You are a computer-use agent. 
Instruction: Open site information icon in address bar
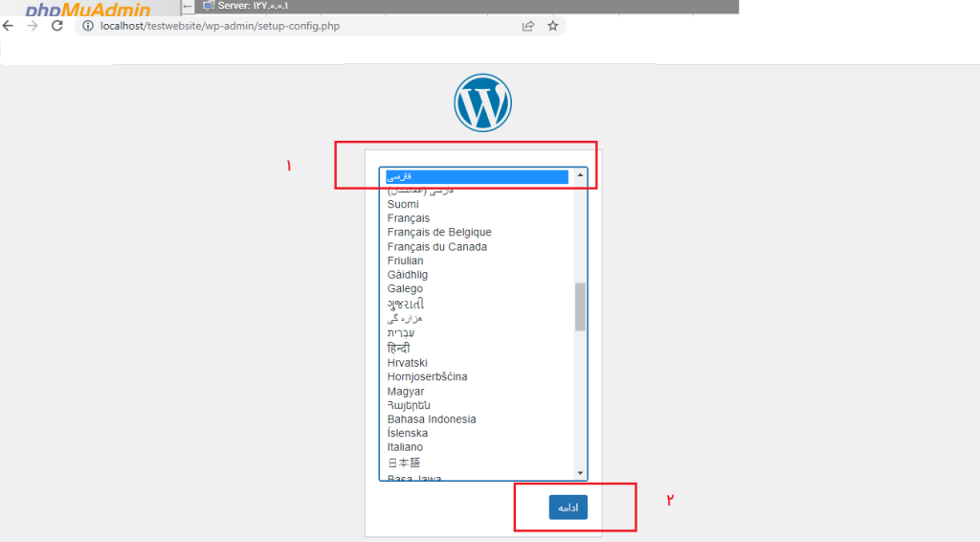87,26
